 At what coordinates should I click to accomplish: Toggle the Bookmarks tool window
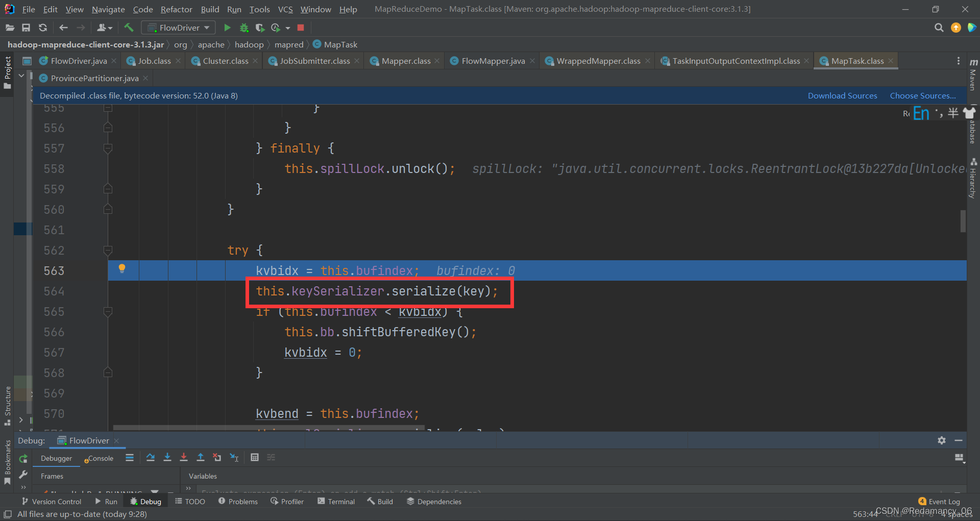pos(7,462)
